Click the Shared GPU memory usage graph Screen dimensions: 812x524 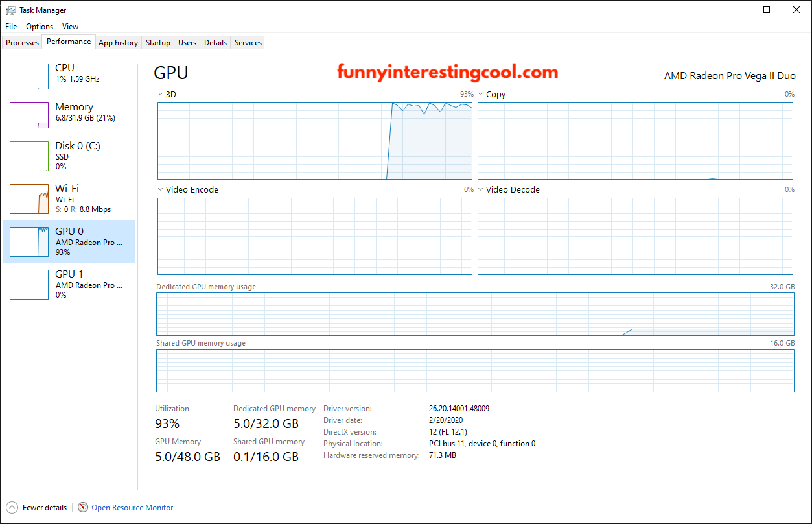(x=475, y=370)
